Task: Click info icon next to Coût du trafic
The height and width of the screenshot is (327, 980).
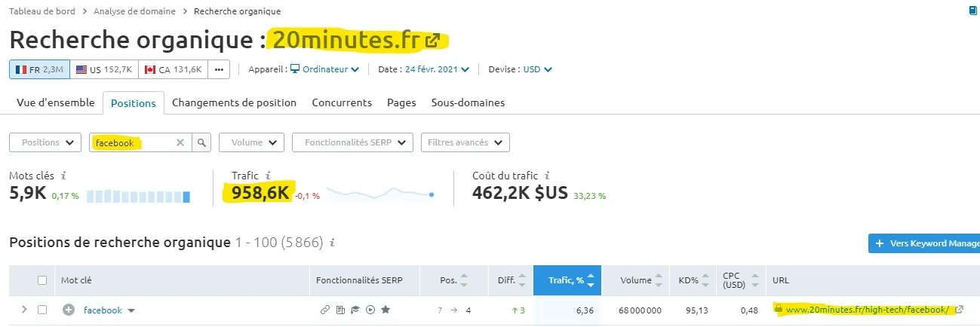Action: (547, 175)
